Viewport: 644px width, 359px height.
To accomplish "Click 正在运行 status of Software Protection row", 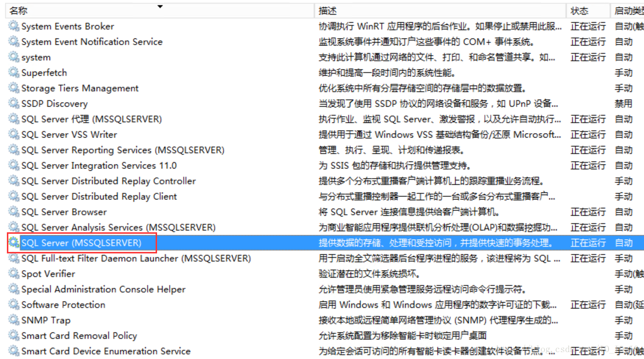I will tap(588, 304).
